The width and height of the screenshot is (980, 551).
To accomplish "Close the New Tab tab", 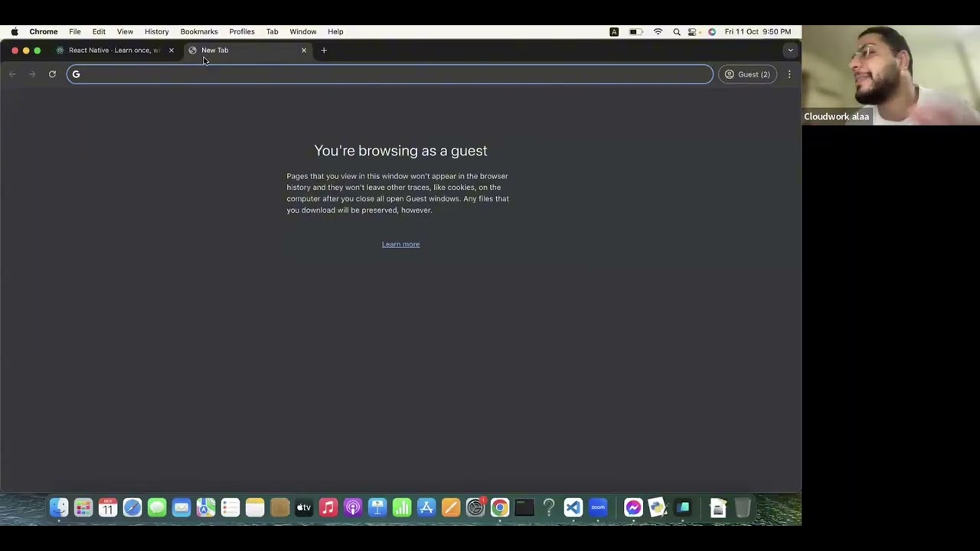I will 304,51.
